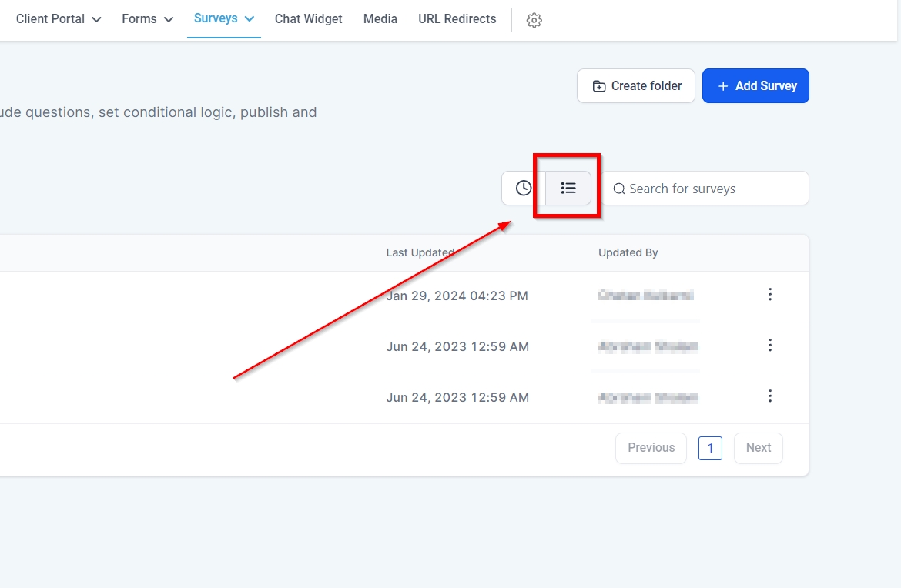Go to the Previous page
901x588 pixels.
click(651, 448)
